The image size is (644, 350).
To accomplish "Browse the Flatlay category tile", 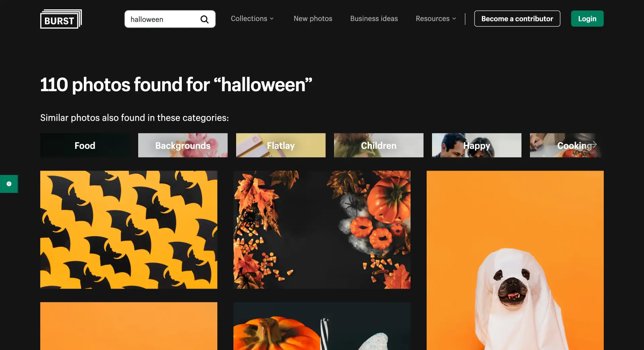I will point(281,145).
